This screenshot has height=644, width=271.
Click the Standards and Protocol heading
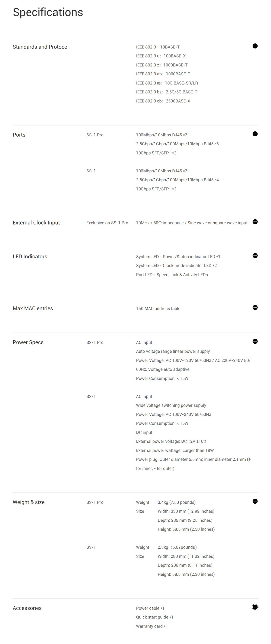click(x=41, y=47)
